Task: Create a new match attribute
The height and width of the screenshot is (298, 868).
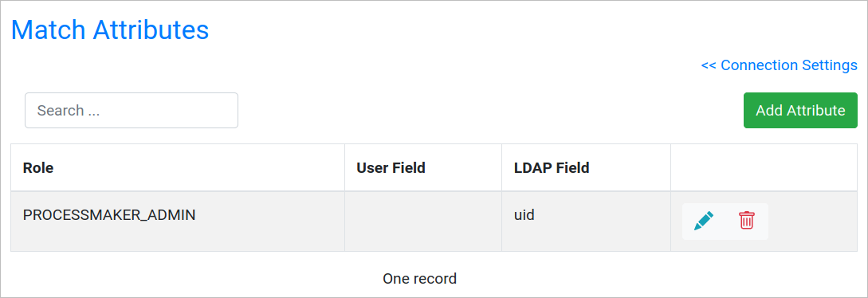Action: coord(800,110)
